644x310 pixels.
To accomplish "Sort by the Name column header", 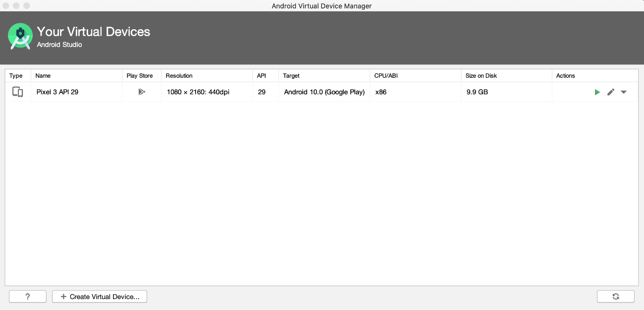I will point(76,76).
